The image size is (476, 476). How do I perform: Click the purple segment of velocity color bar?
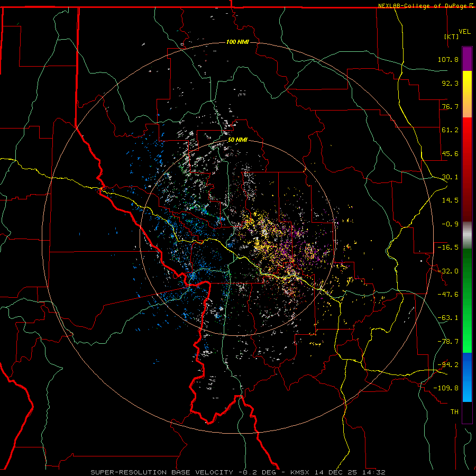(x=467, y=59)
